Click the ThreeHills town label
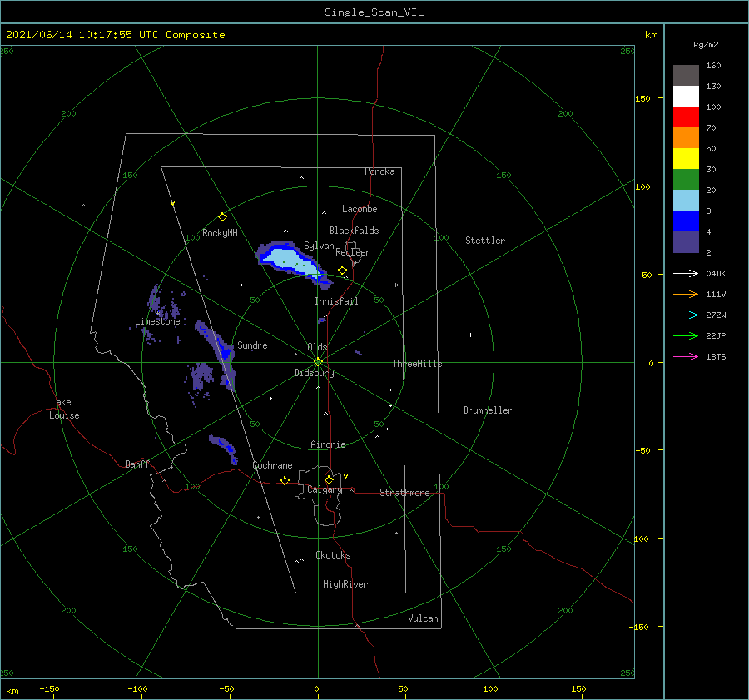This screenshot has height=700, width=749. (418, 364)
